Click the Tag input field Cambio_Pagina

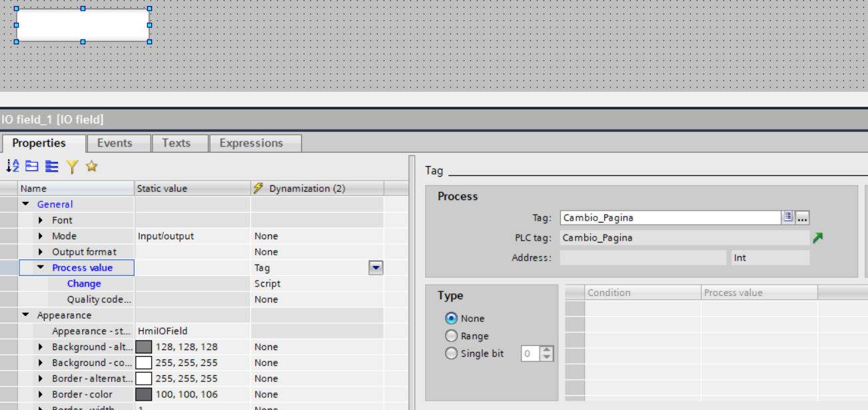[669, 217]
